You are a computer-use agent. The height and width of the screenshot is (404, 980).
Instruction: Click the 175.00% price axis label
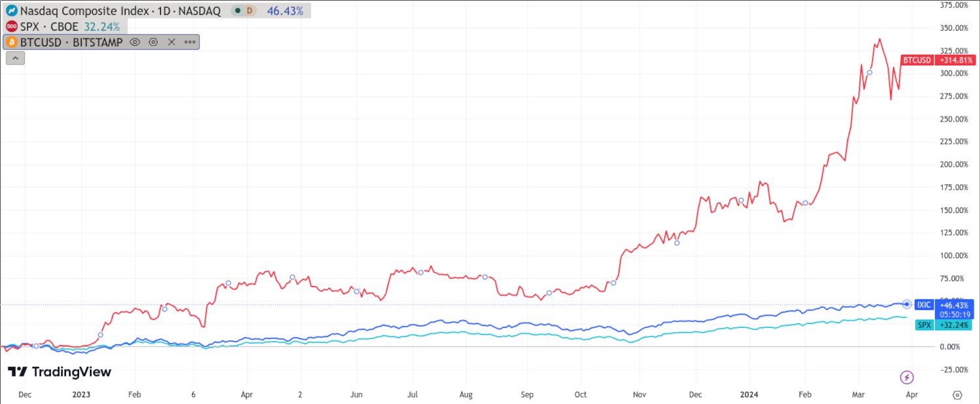click(954, 187)
